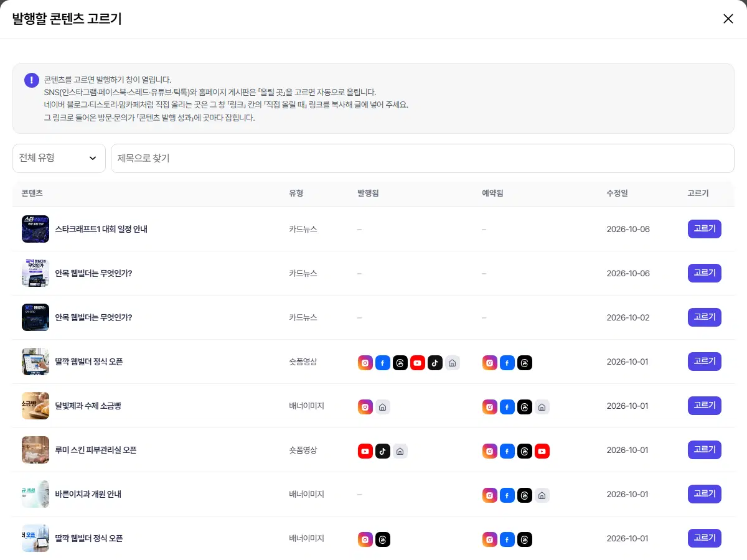
Task: Open the 전체 유형 type filter dropdown
Action: pos(59,158)
